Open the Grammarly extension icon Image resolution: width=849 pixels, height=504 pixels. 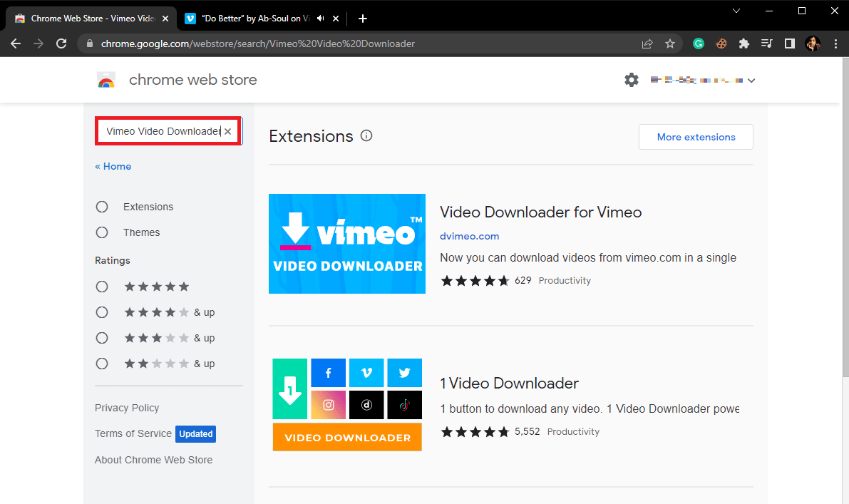[x=699, y=44]
